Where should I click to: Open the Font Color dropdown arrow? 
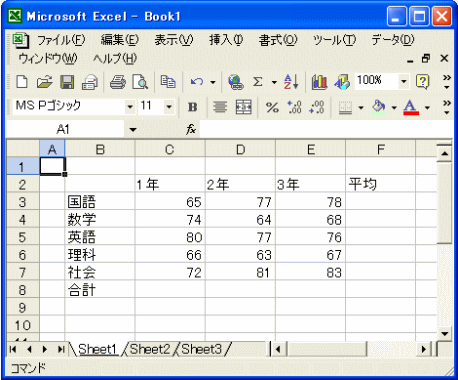(427, 108)
